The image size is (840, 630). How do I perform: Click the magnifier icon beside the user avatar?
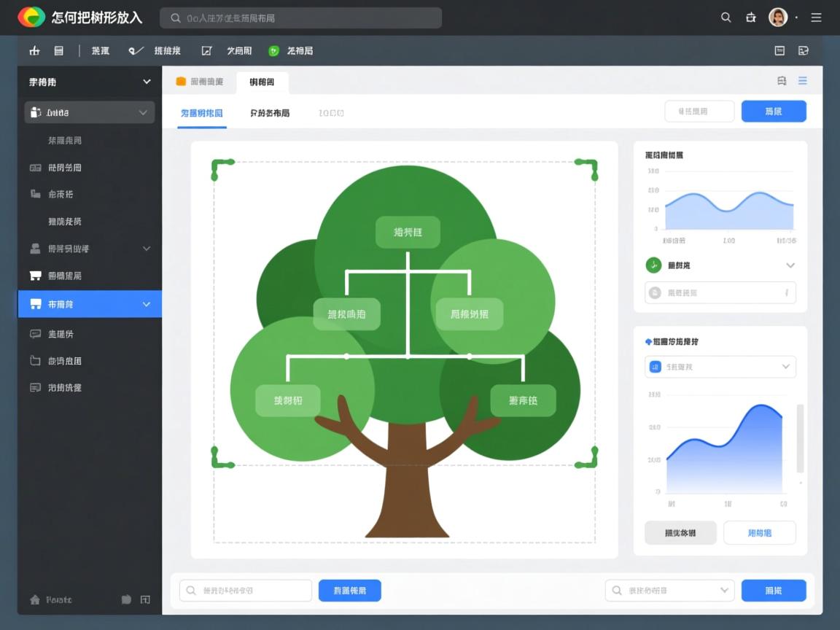click(x=726, y=17)
